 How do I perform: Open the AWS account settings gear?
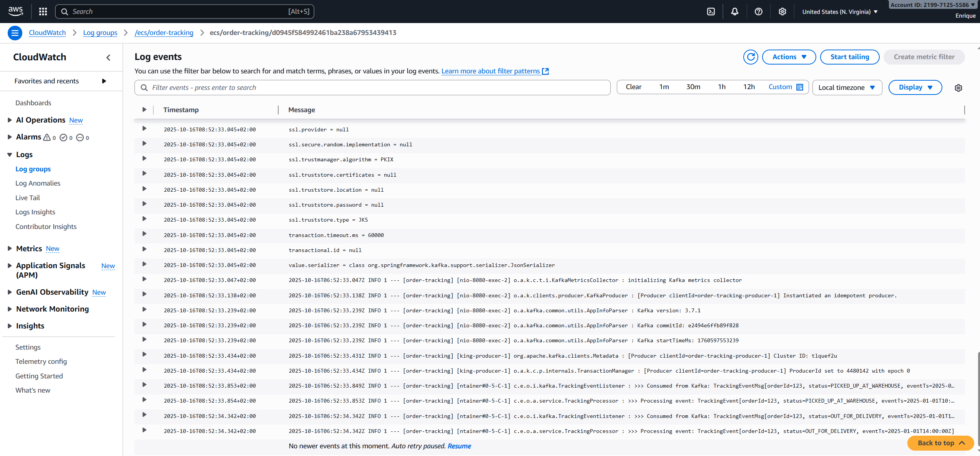point(782,11)
